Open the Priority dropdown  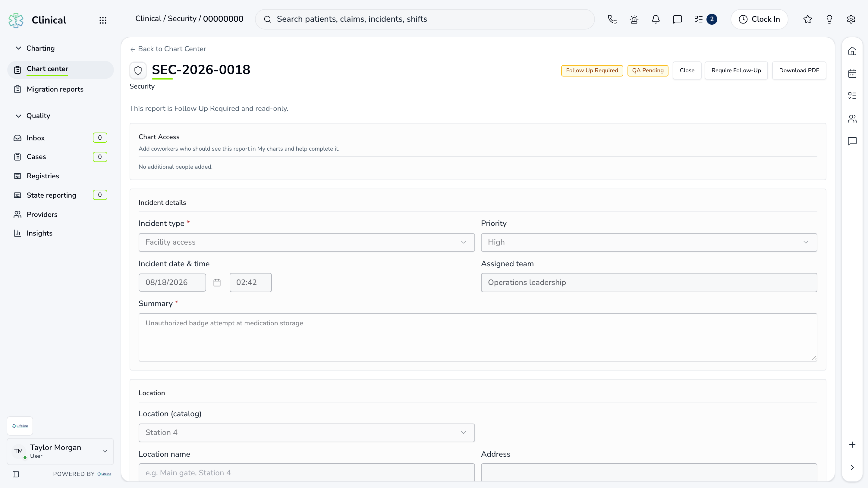649,242
